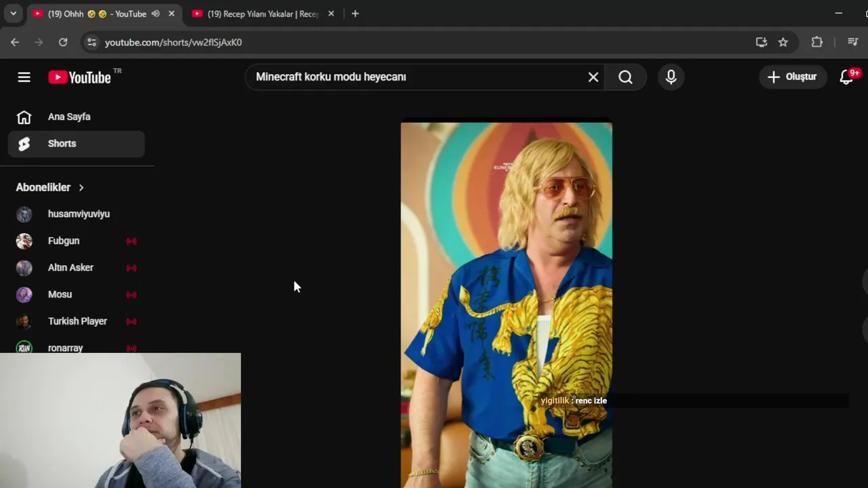The height and width of the screenshot is (488, 868).
Task: Click the Oluştur create button
Action: point(792,77)
